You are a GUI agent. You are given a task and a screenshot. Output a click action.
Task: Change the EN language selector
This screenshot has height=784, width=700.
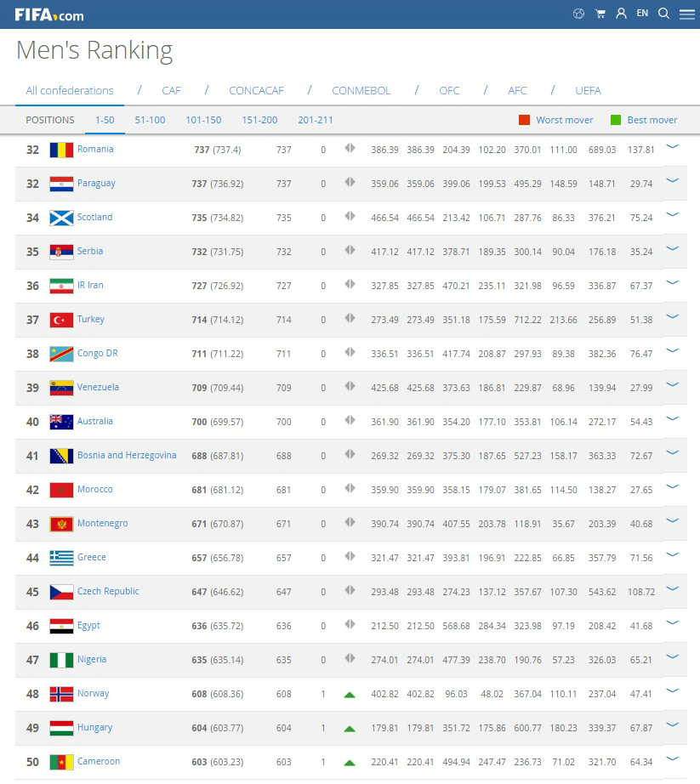642,14
